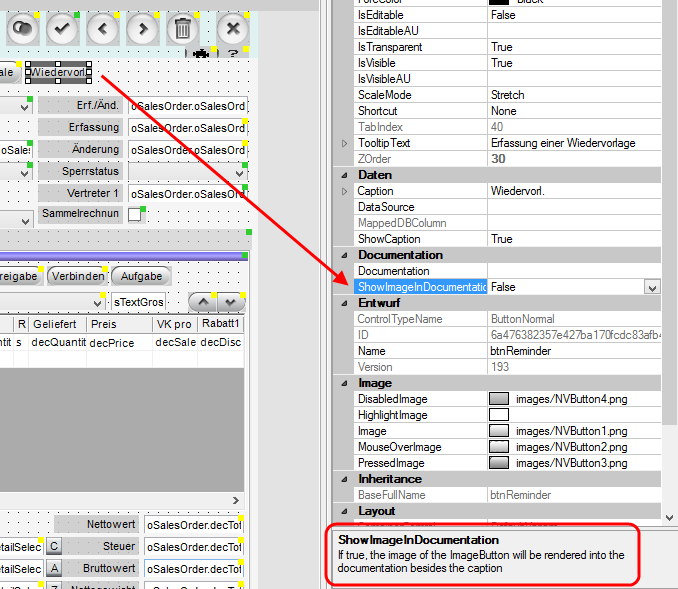Click the checkmark confirm icon button
This screenshot has height=589, width=678.
pos(62,28)
